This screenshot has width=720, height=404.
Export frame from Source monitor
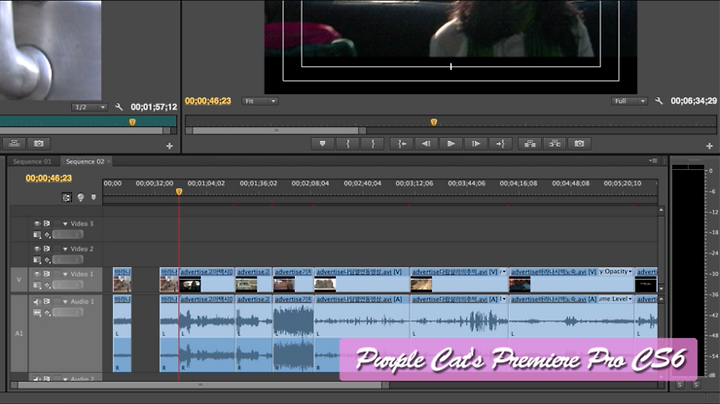pos(39,144)
